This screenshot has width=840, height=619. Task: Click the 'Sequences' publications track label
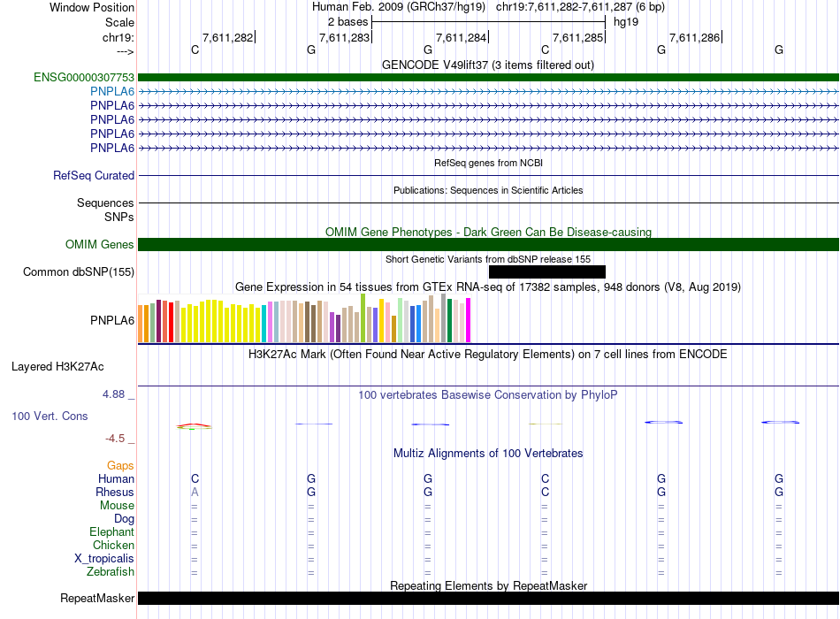coord(105,203)
